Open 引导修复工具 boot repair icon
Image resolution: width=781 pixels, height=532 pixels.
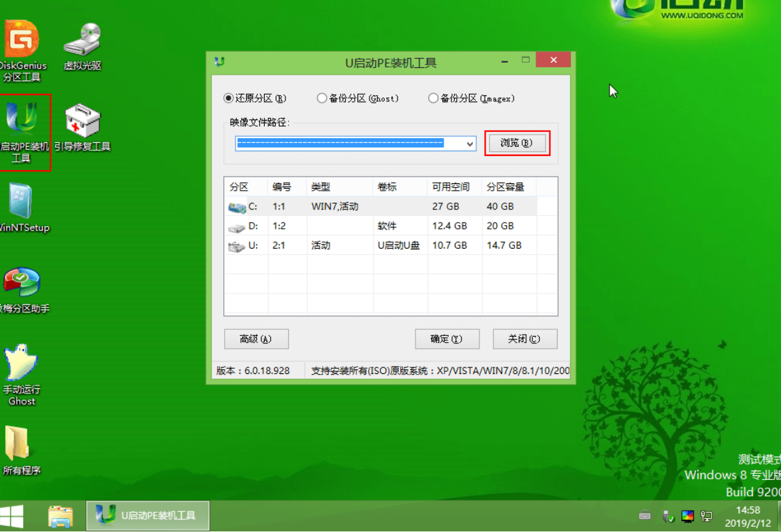tap(82, 127)
